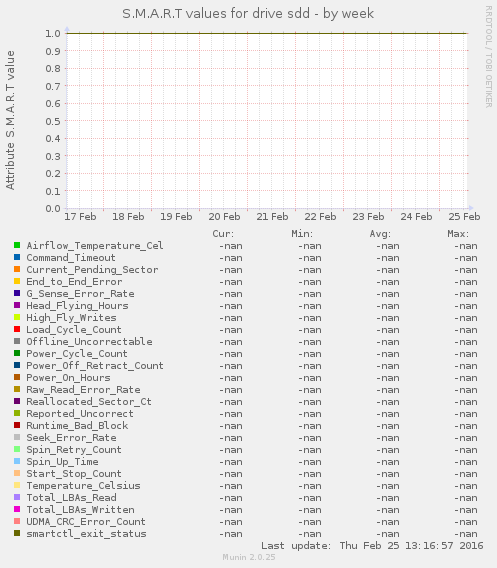Click the magenta Total_LBAs_Written color square
The width and height of the screenshot is (497, 568).
tap(17, 509)
